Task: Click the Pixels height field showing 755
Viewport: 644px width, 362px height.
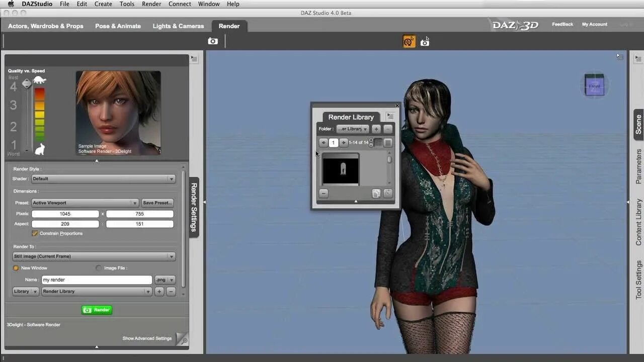Action: coord(140,214)
